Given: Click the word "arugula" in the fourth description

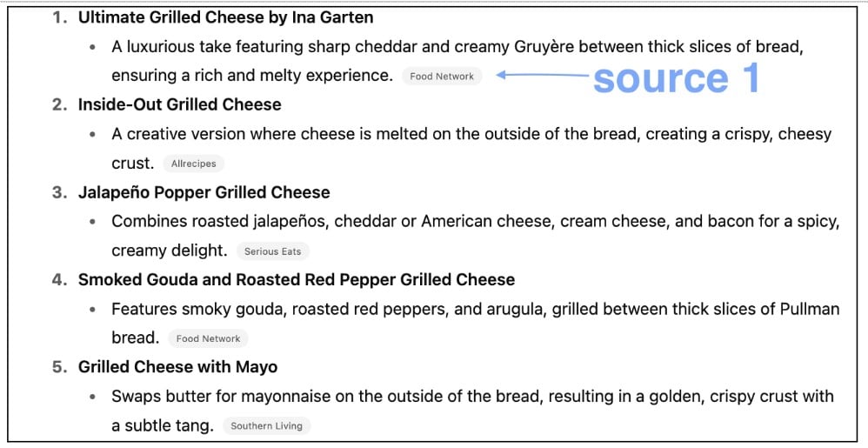Looking at the screenshot, I should pos(515,309).
